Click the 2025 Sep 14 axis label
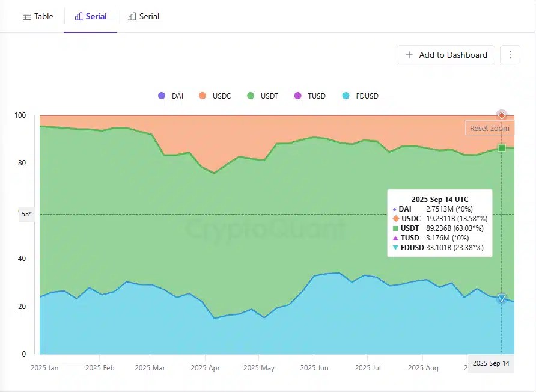 (492, 363)
